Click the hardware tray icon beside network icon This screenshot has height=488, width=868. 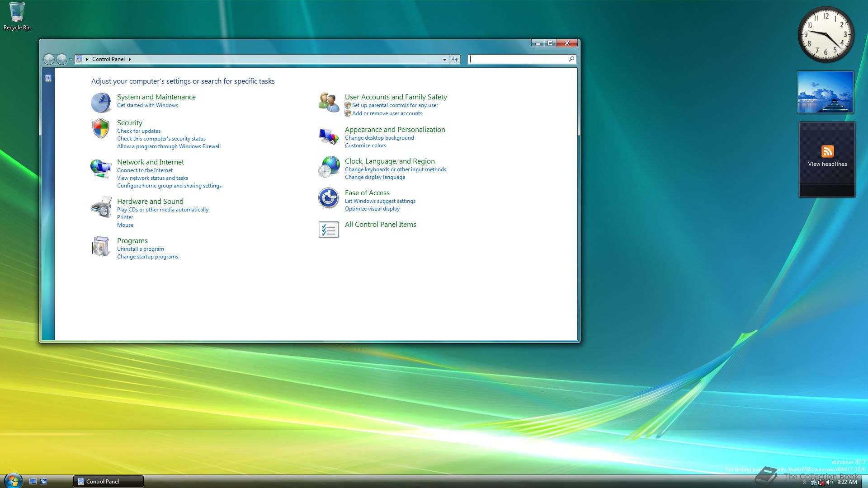click(814, 482)
